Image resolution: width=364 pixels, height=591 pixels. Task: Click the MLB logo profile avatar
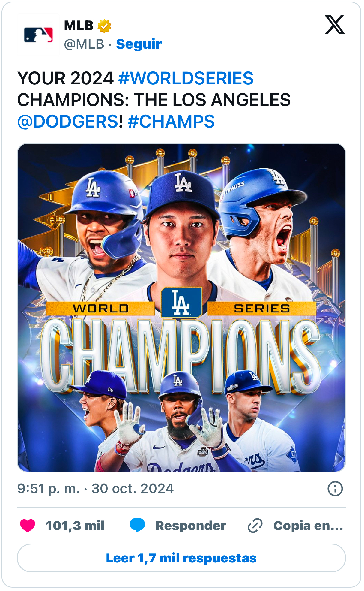click(x=38, y=35)
